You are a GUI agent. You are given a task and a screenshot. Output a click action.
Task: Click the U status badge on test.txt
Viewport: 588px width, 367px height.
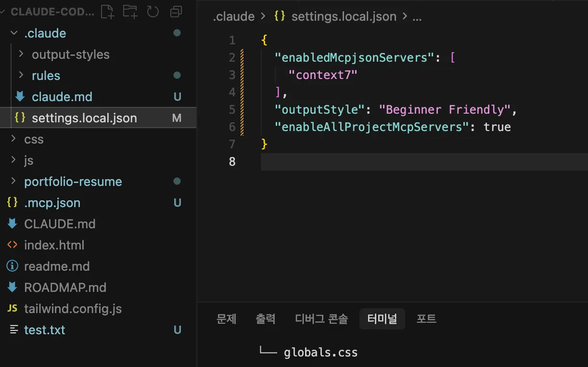pyautogui.click(x=177, y=330)
